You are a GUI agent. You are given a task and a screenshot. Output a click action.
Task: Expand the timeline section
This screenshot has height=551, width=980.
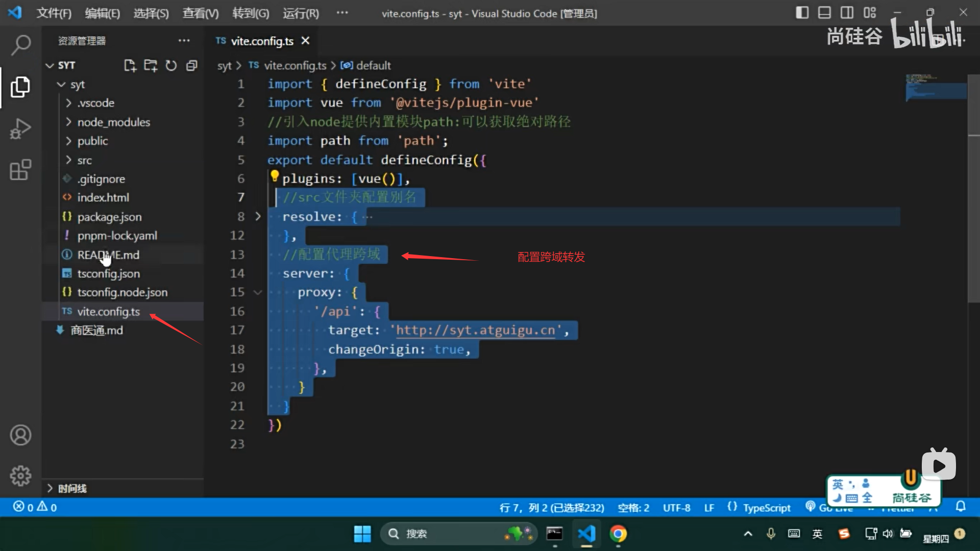pyautogui.click(x=71, y=488)
